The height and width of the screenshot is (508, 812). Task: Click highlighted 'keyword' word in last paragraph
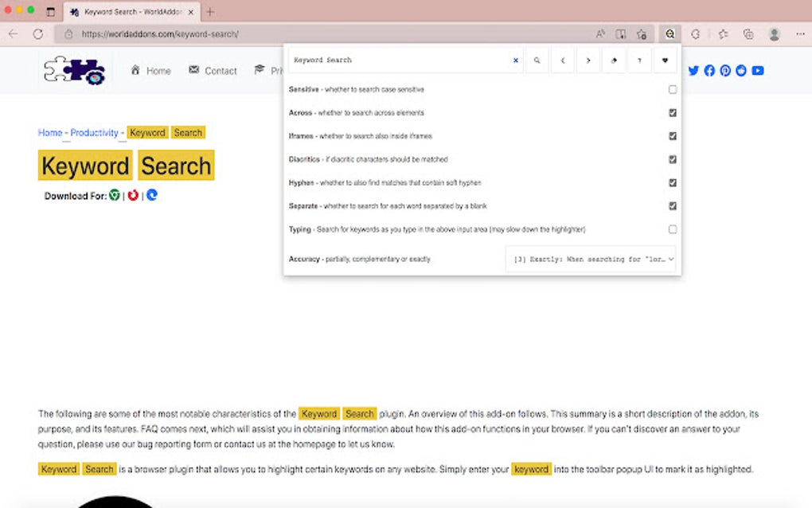pyautogui.click(x=531, y=469)
